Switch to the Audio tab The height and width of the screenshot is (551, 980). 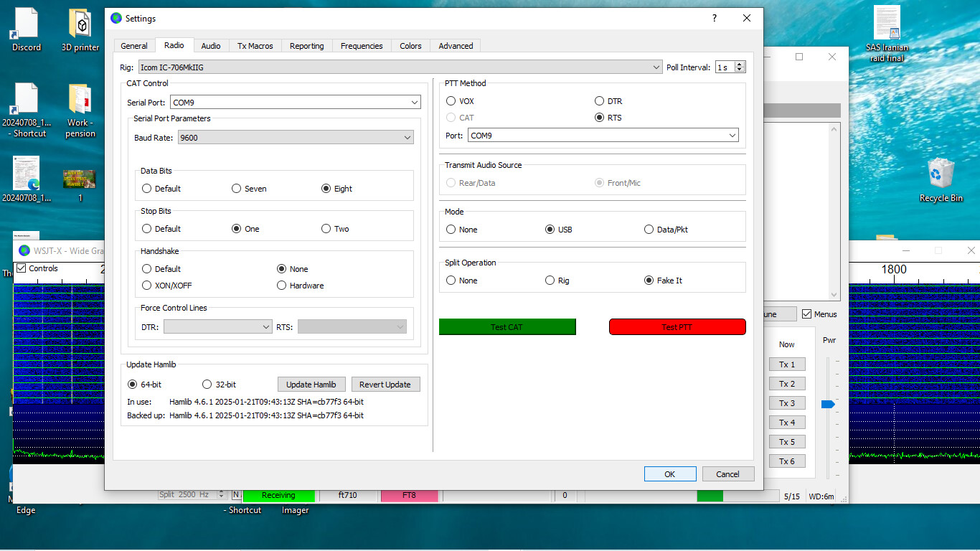click(211, 46)
